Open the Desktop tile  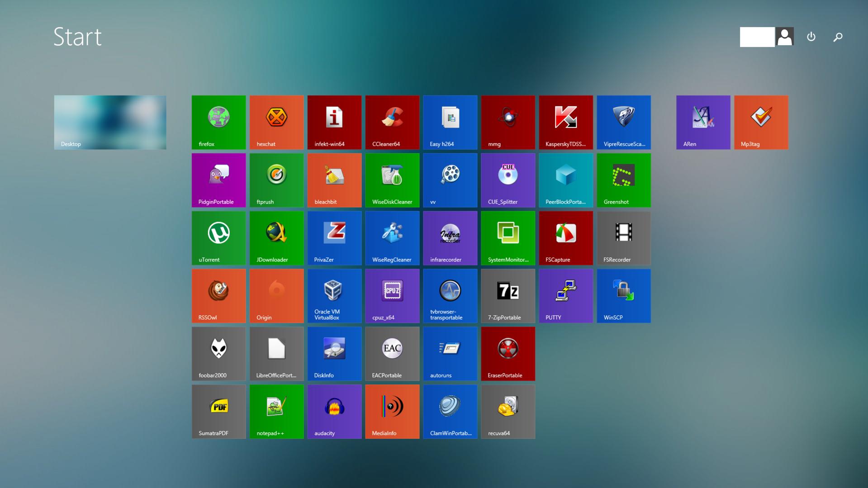110,122
